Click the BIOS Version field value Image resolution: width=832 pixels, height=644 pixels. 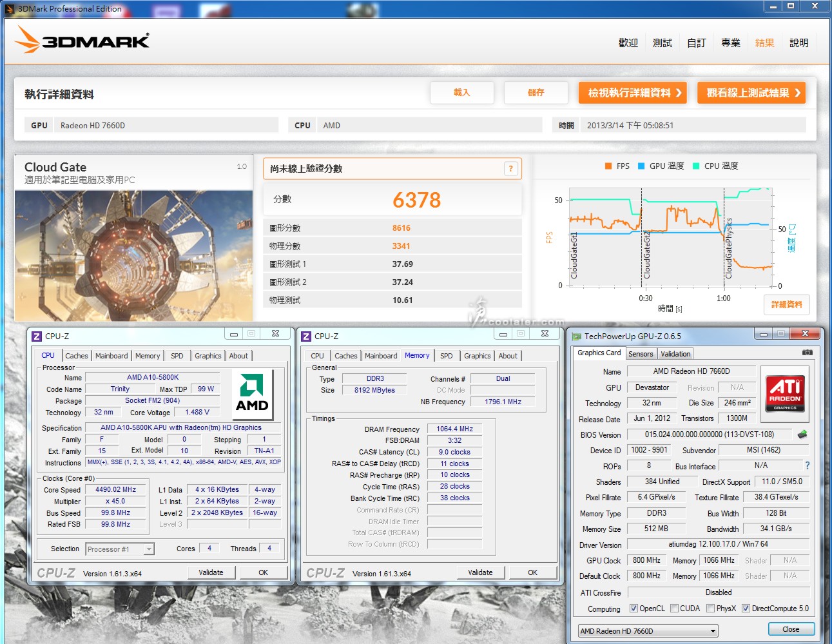point(710,434)
